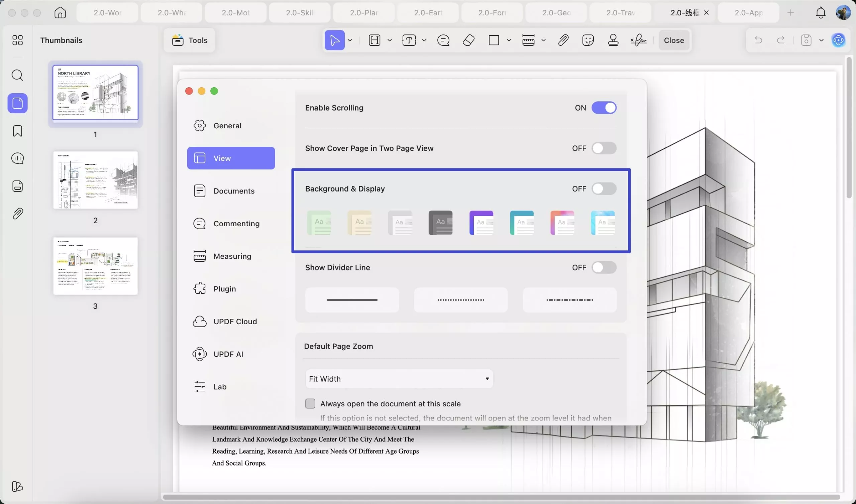Viewport: 856px width, 504px height.
Task: Turn off Enable Scrolling switch
Action: (604, 108)
